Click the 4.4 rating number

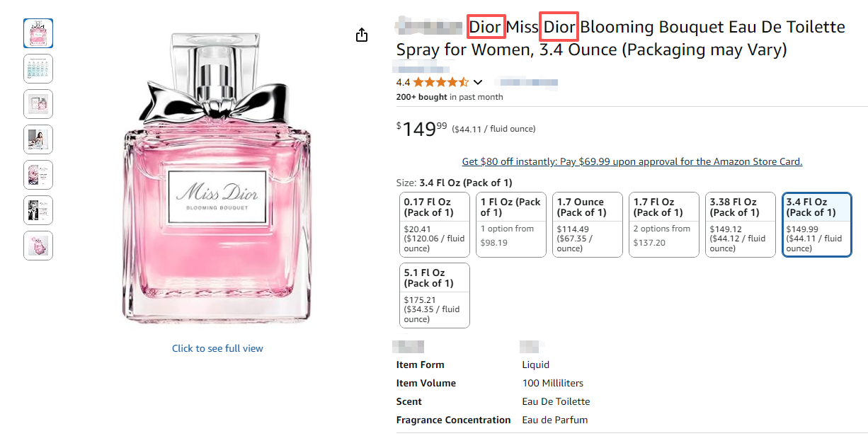(403, 82)
